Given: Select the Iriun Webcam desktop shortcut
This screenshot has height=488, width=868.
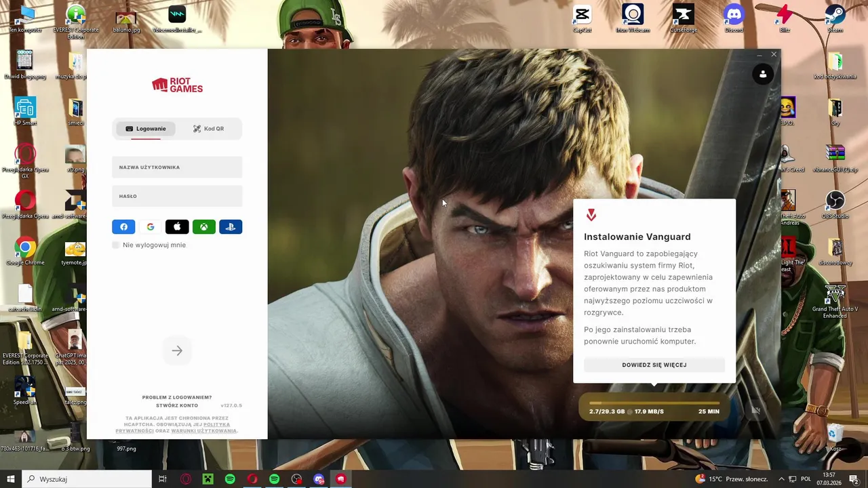Looking at the screenshot, I should coord(633,19).
